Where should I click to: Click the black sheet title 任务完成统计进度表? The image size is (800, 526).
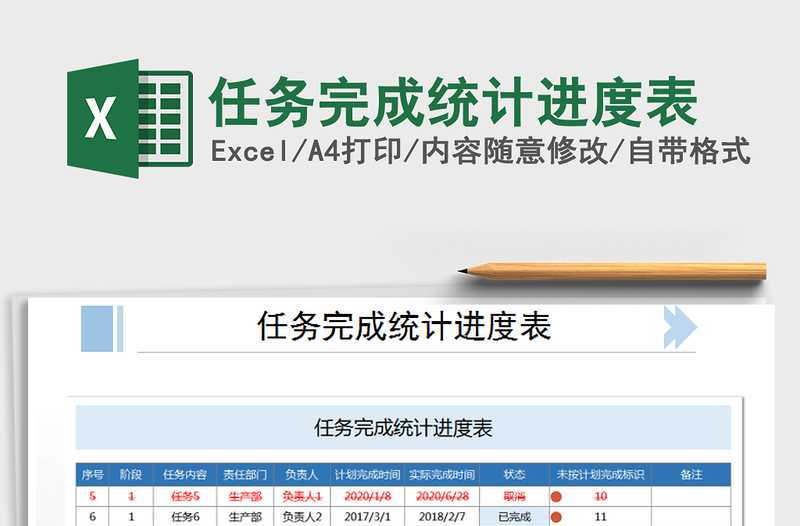tap(404, 326)
